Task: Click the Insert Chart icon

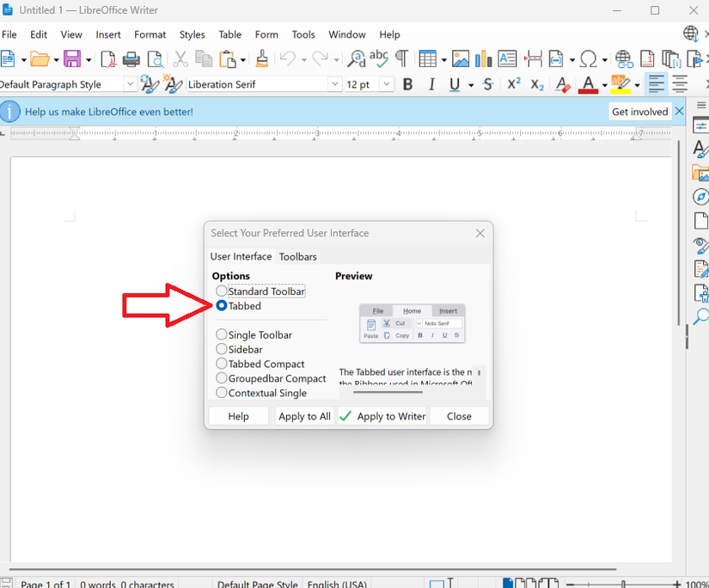Action: tap(483, 58)
